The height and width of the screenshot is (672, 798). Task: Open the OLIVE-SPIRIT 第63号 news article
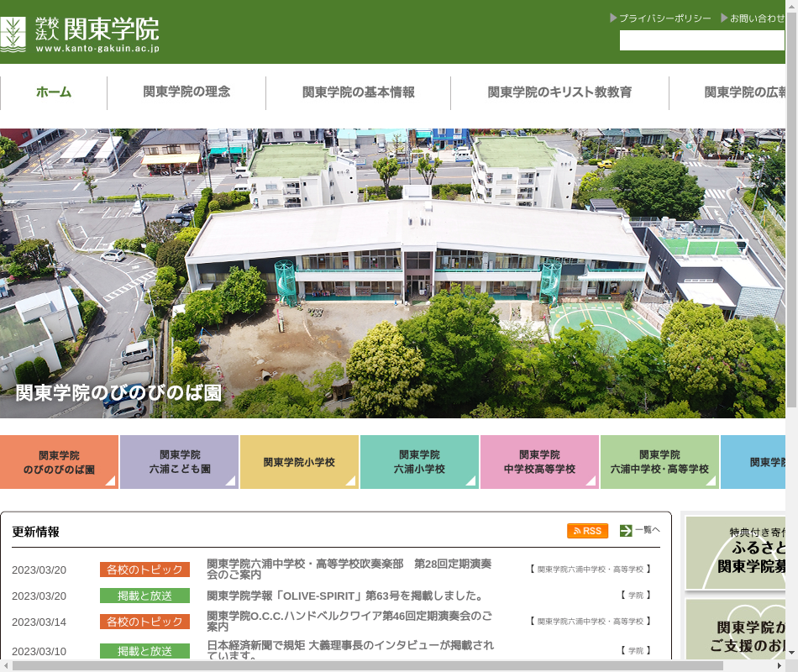tap(345, 596)
